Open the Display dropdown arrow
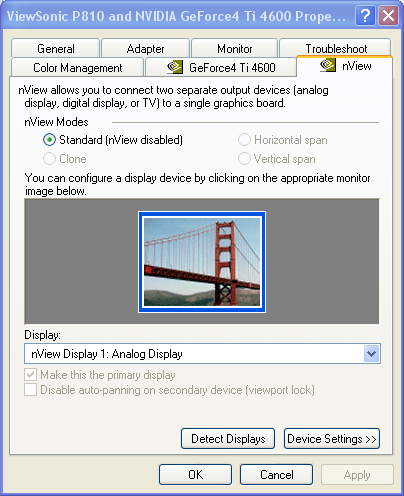 (x=371, y=354)
